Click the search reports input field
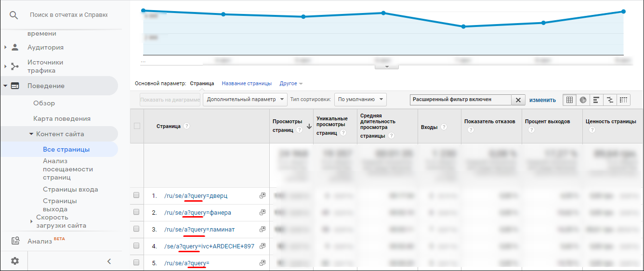644x271 pixels. [x=68, y=15]
